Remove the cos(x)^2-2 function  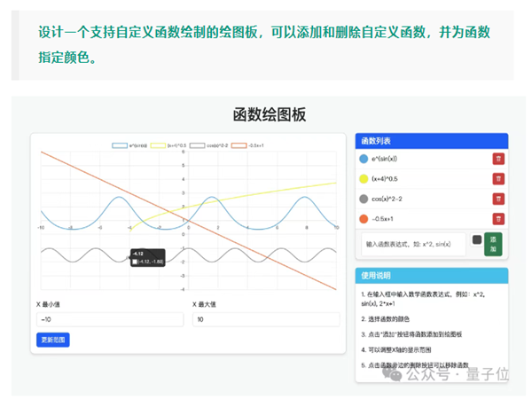tap(498, 199)
